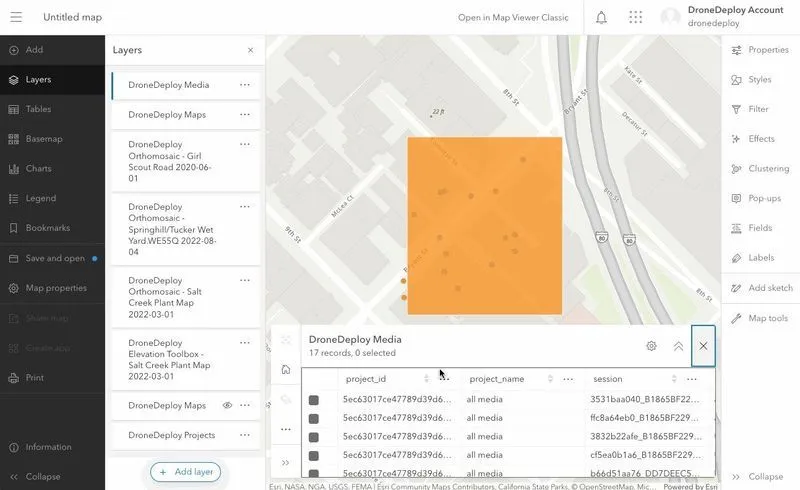The height and width of the screenshot is (490, 800).
Task: Click the home icon beside the table
Action: pos(286,369)
